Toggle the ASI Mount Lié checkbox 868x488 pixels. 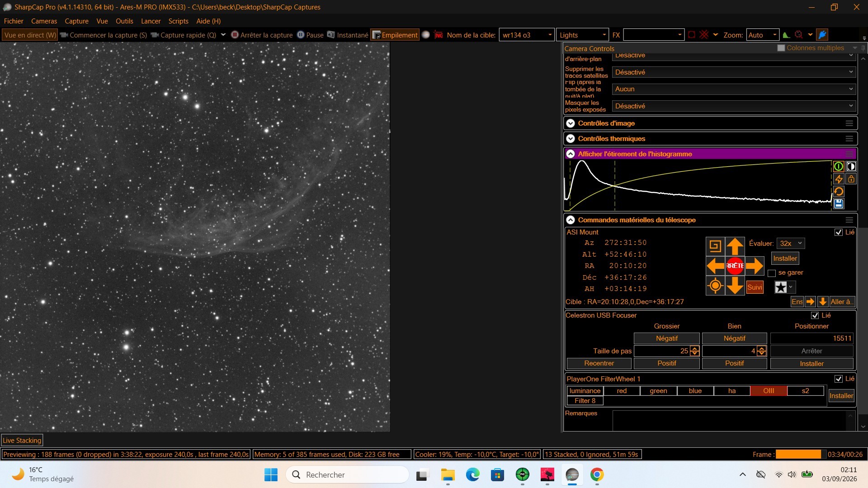tap(839, 232)
